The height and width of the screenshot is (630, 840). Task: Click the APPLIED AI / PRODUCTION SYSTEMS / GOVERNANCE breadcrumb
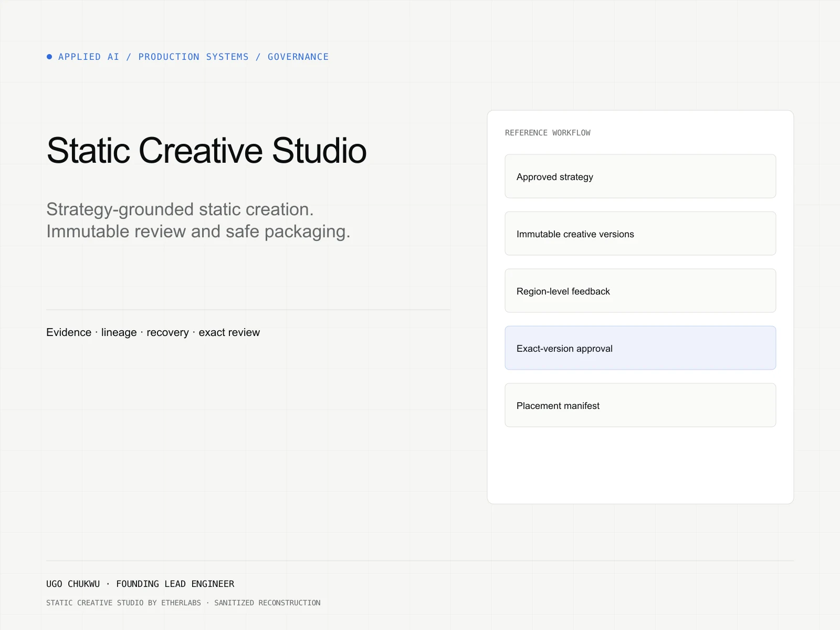click(193, 57)
